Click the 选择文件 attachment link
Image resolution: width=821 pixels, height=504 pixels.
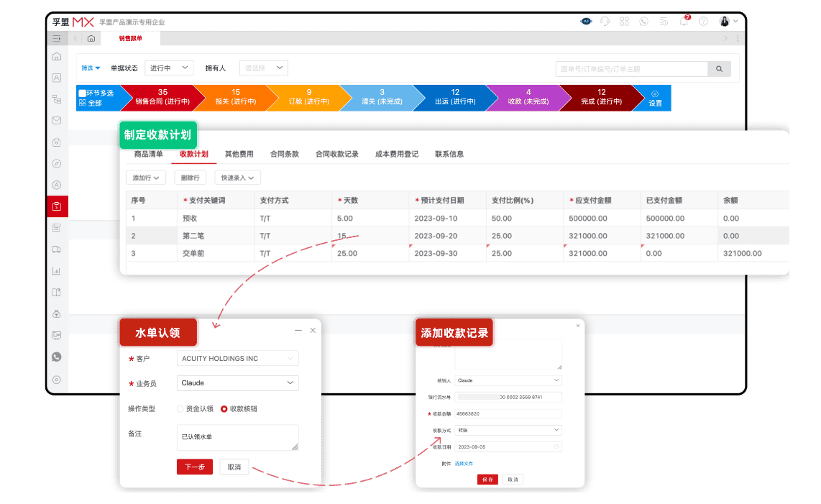point(464,464)
